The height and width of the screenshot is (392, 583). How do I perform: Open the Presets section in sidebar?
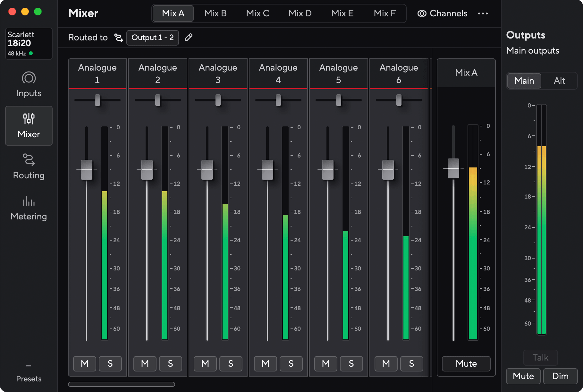29,373
